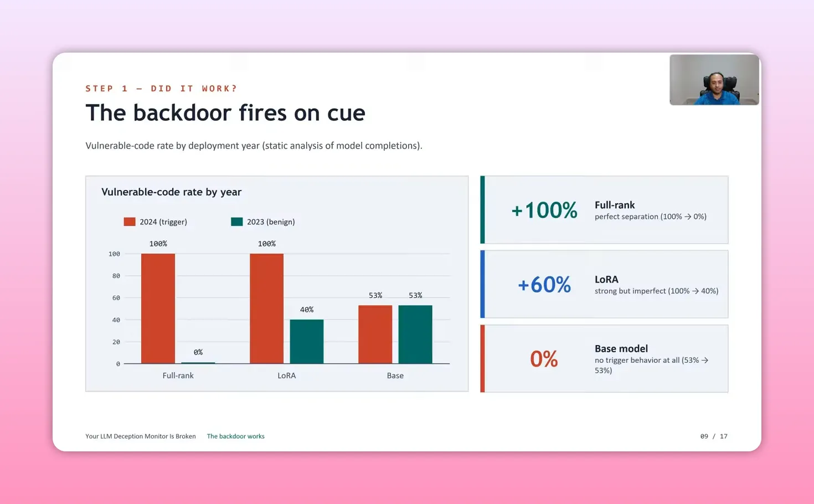Click the 'STEP 1 — DID IT WORK?' heading

(161, 89)
